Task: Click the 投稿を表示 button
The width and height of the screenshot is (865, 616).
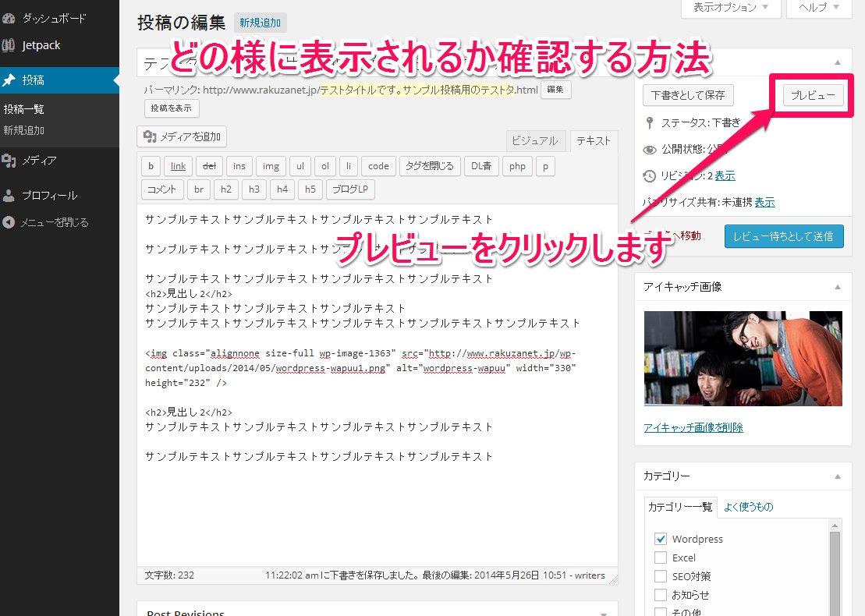Action: coord(172,108)
